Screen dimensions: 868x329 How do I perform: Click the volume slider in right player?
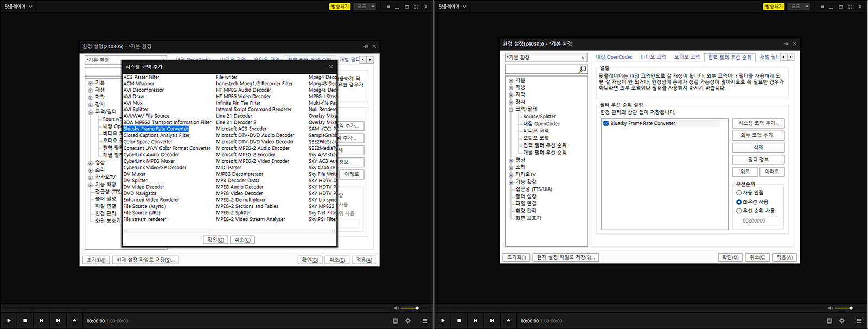click(x=844, y=308)
